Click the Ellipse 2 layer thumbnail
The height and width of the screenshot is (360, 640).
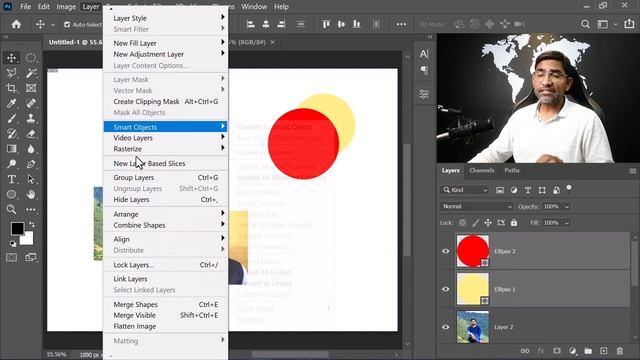click(x=472, y=251)
